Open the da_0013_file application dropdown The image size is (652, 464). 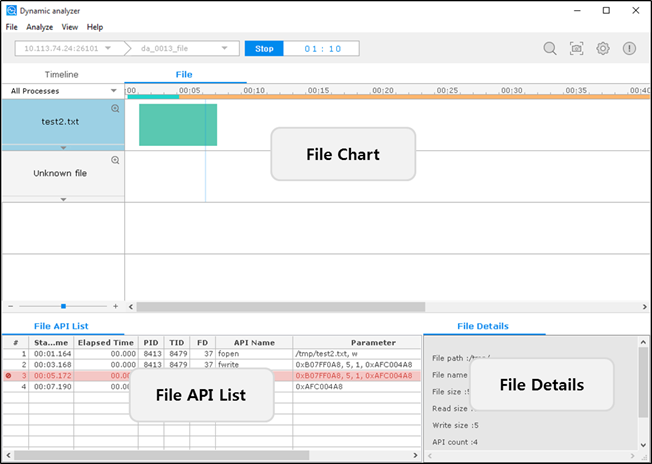coord(182,48)
